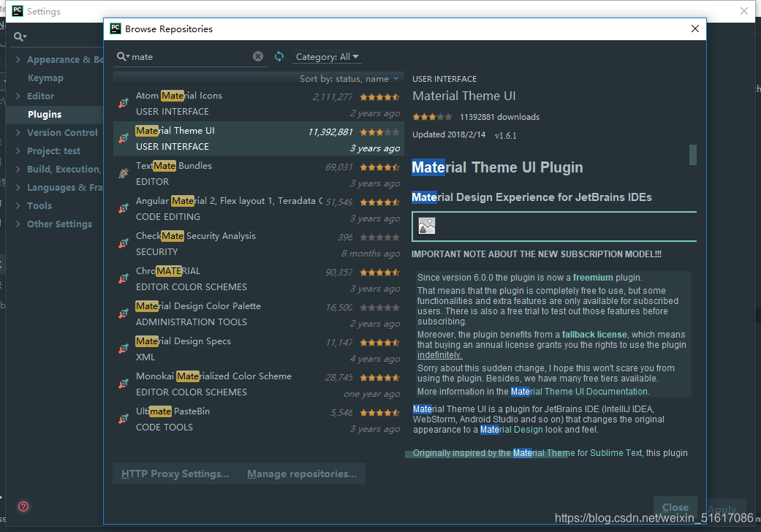Screen dimensions: 761x532
Task: Click the freemium link in description
Action: 593,278
